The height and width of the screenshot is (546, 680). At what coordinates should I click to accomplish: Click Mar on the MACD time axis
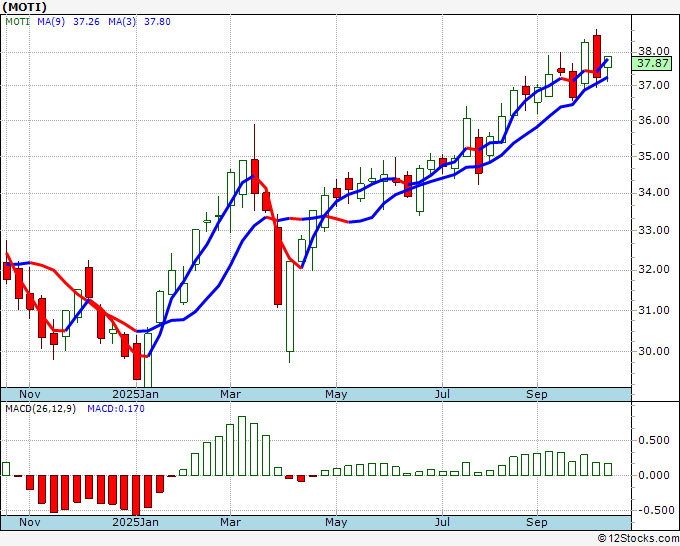pyautogui.click(x=230, y=522)
